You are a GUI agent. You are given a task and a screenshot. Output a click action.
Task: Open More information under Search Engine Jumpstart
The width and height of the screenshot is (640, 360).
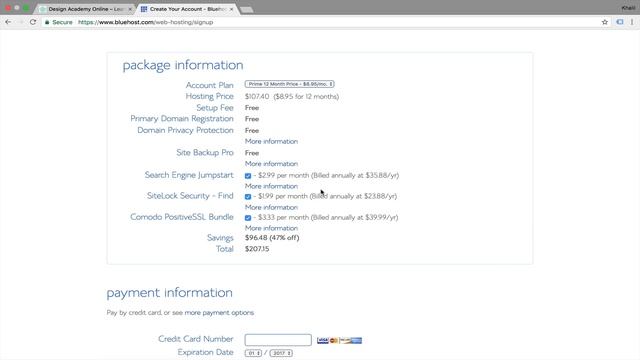tap(271, 186)
